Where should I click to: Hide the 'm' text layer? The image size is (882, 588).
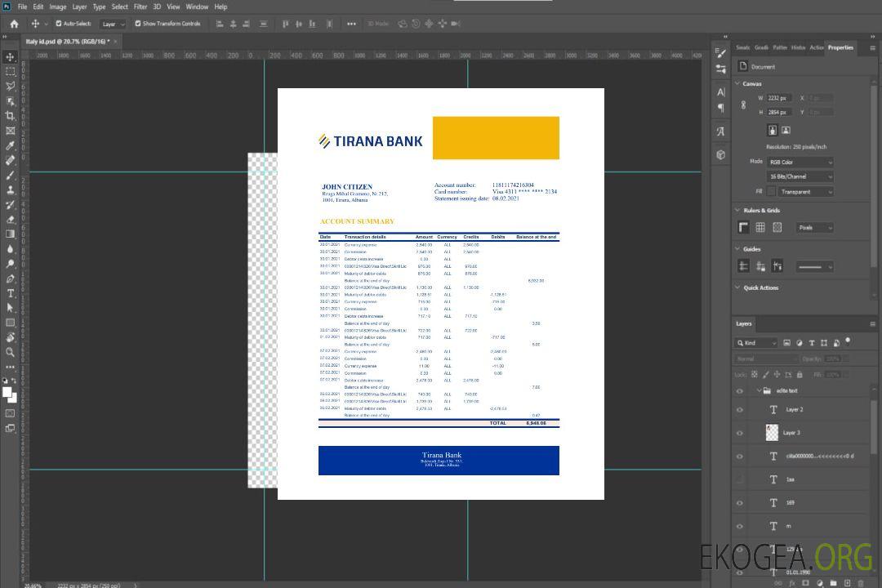tap(740, 526)
